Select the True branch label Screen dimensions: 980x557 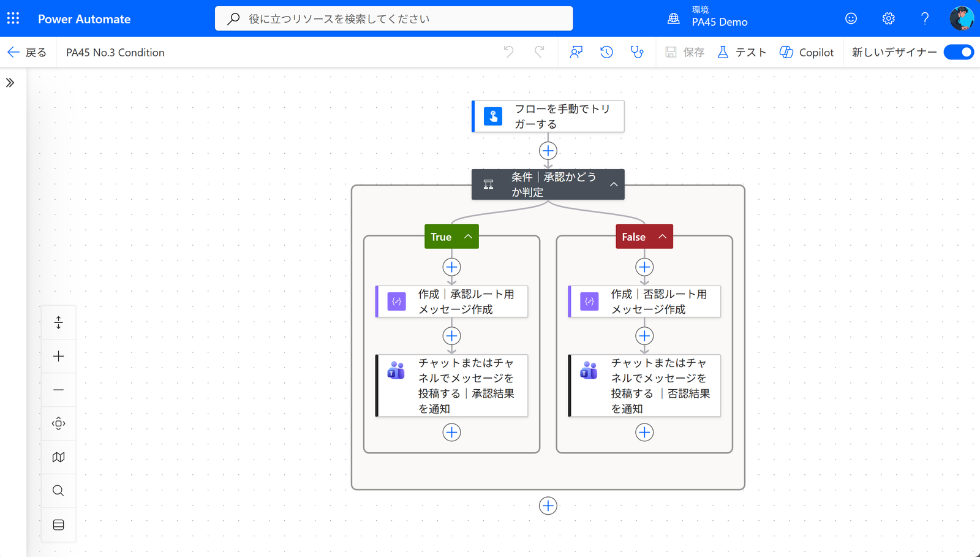[441, 237]
